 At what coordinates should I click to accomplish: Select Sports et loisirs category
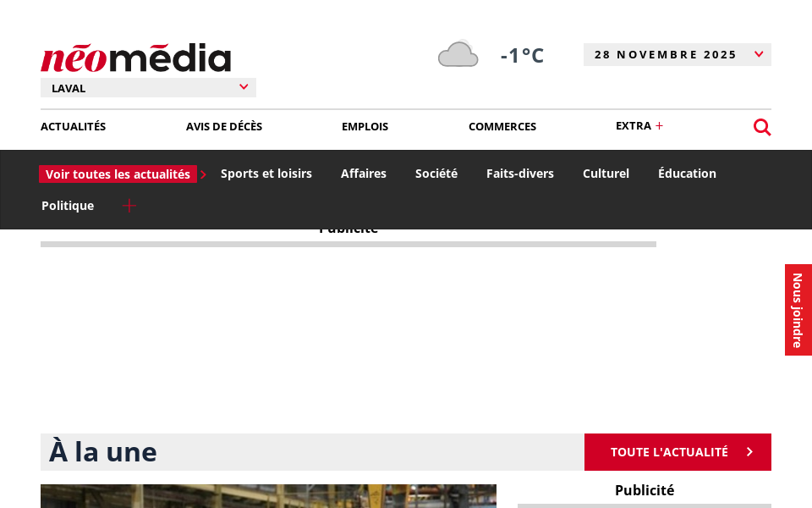point(266,174)
